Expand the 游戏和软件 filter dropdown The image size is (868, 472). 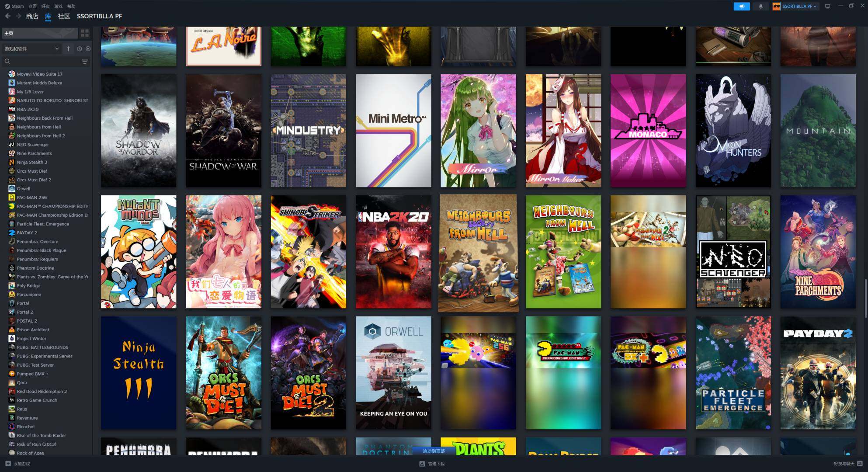pos(31,49)
